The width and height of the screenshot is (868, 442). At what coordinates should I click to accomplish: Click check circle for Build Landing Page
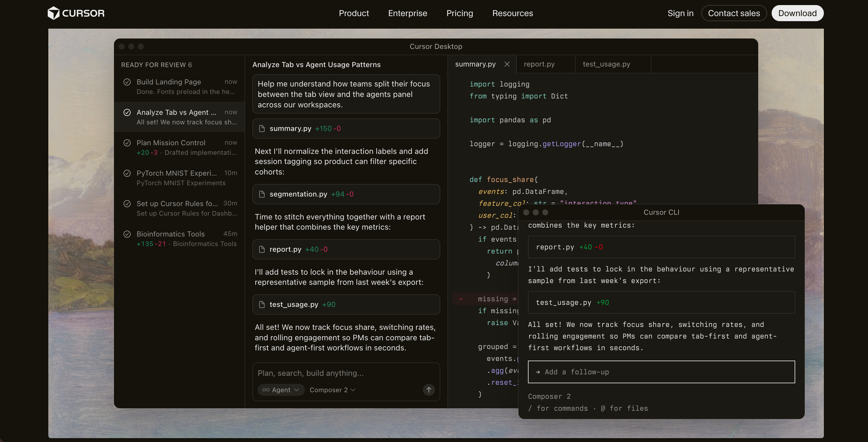(x=127, y=82)
